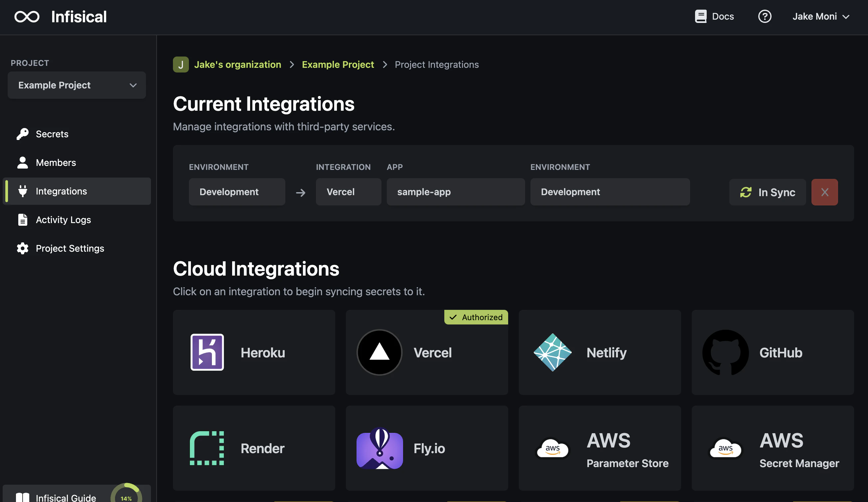
Task: Click the sample-app app field
Action: [456, 192]
